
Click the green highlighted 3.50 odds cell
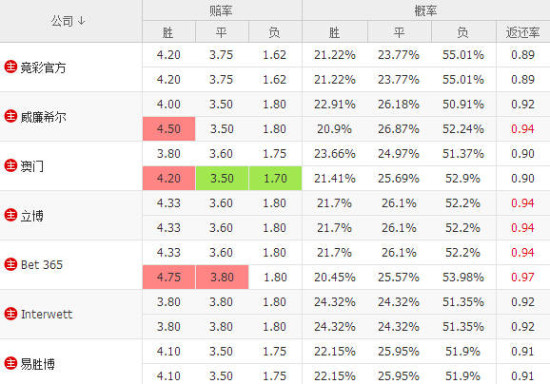[222, 178]
